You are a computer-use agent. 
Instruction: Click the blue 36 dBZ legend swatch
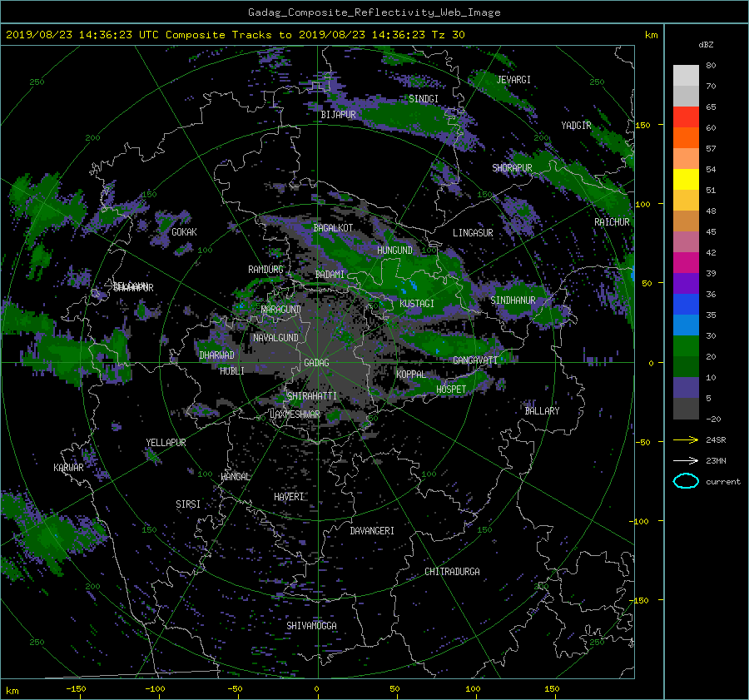click(x=686, y=304)
